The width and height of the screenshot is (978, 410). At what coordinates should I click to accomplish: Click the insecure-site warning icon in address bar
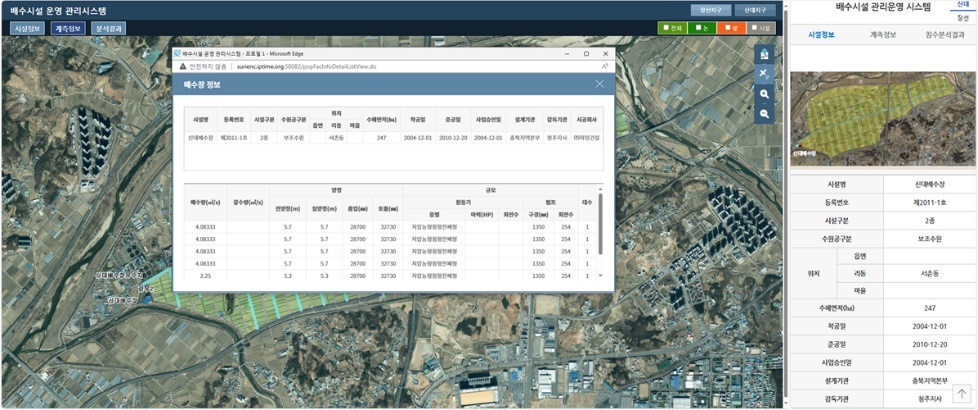183,65
